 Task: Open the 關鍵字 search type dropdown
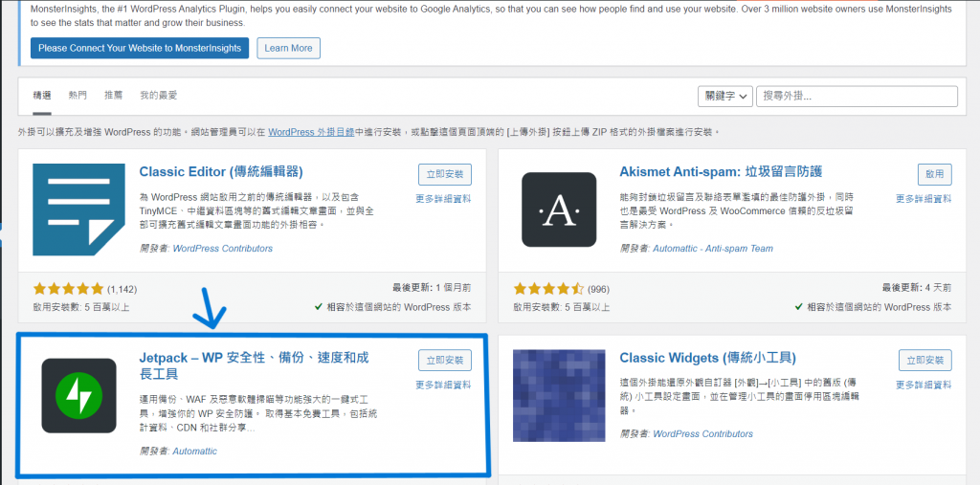(725, 97)
